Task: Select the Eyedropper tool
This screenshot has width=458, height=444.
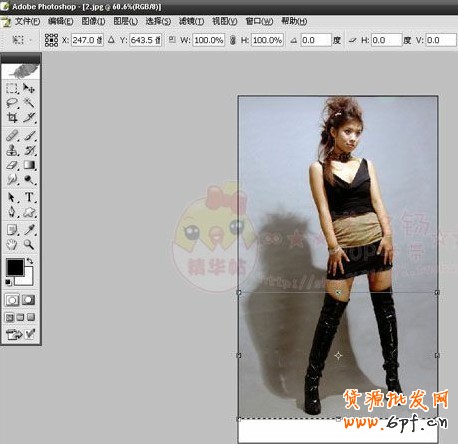Action: click(x=29, y=230)
